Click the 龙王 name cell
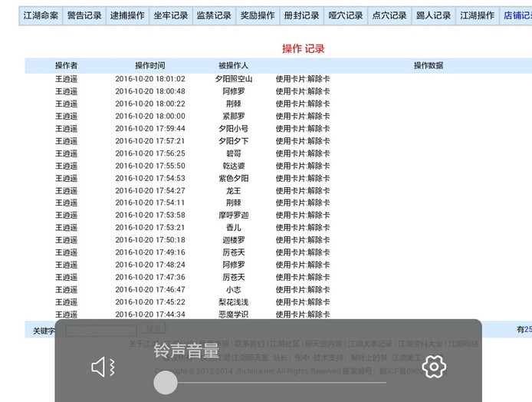532x402 pixels. [234, 191]
